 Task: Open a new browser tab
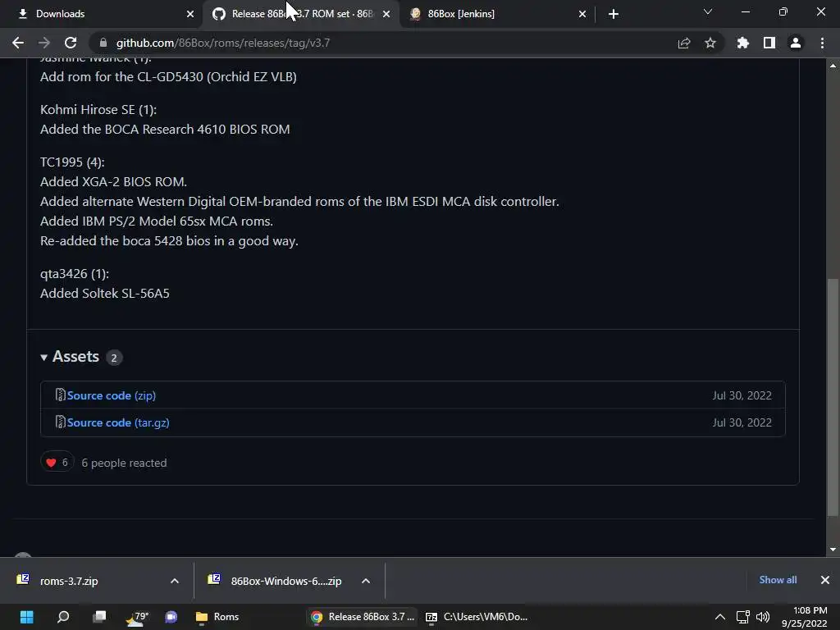(x=614, y=14)
